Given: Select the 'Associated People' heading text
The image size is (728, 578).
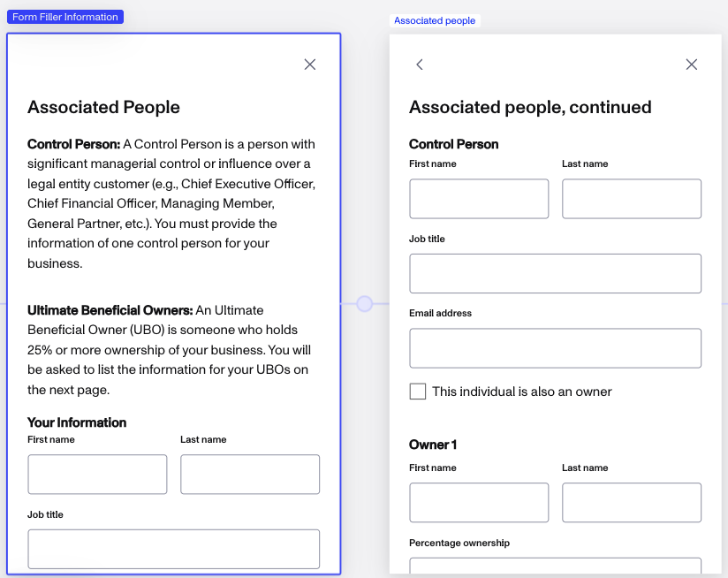Looking at the screenshot, I should (103, 107).
